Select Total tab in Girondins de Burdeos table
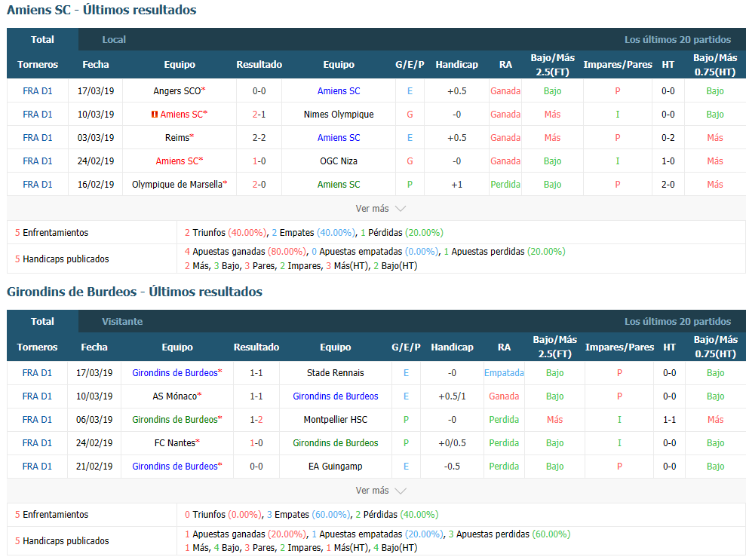The image size is (746, 560). click(x=42, y=321)
